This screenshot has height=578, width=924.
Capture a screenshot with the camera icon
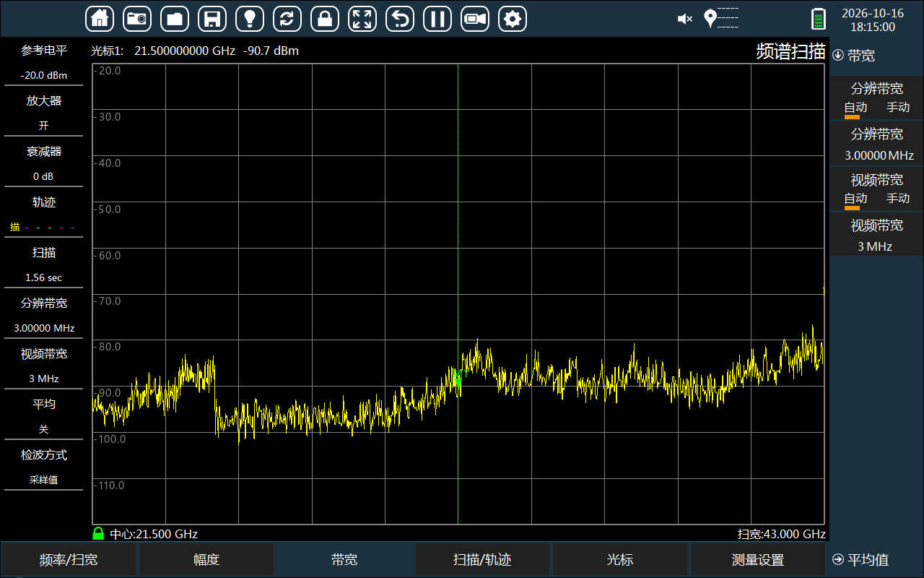[137, 19]
